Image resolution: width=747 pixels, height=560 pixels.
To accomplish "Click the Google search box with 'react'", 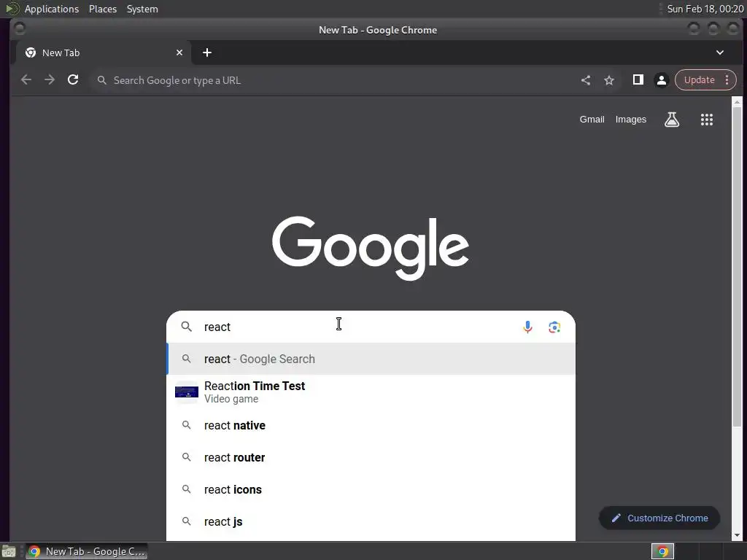I will [x=371, y=327].
